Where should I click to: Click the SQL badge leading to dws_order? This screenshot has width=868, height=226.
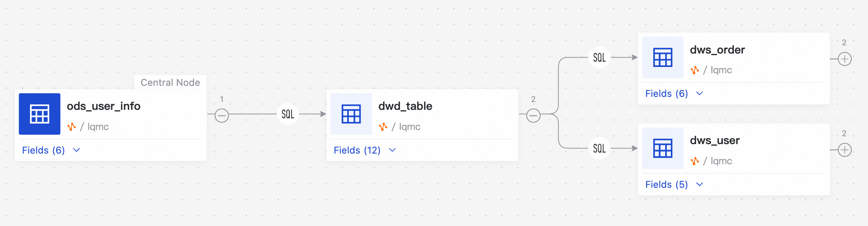(x=599, y=57)
